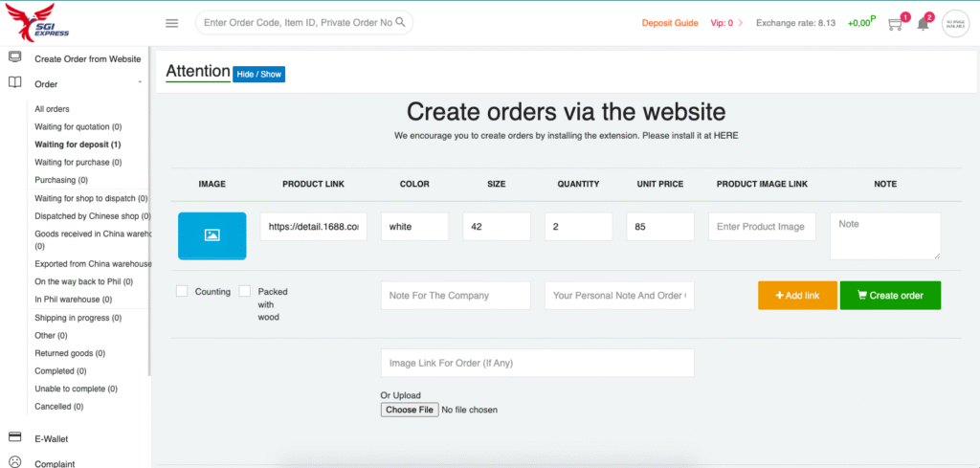Open the shopping cart icon
The height and width of the screenshot is (468, 980).
click(x=896, y=24)
